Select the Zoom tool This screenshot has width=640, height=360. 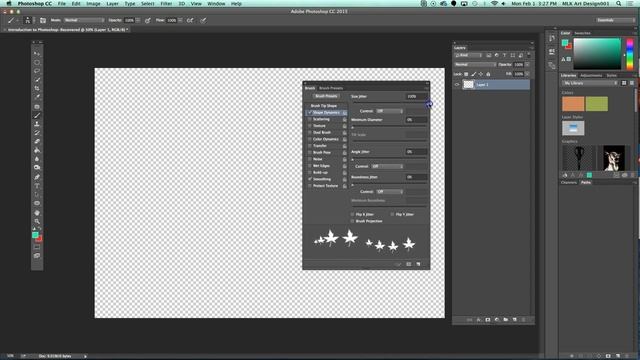[x=37, y=221]
